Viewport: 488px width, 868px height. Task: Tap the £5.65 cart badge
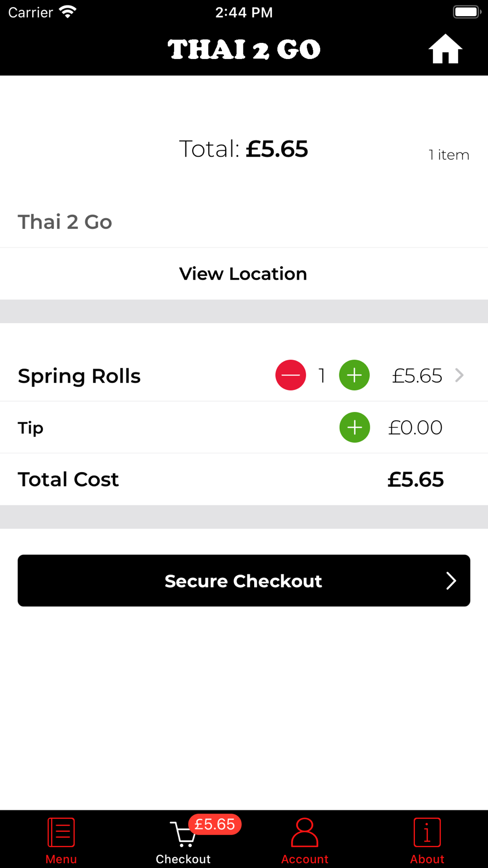coord(215,824)
